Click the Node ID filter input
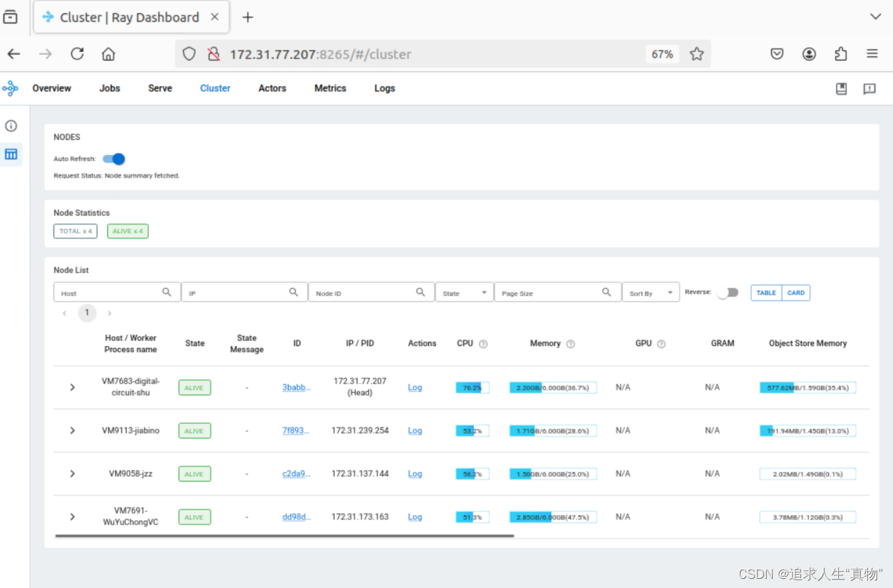Screen dimensions: 893x588 (371, 293)
